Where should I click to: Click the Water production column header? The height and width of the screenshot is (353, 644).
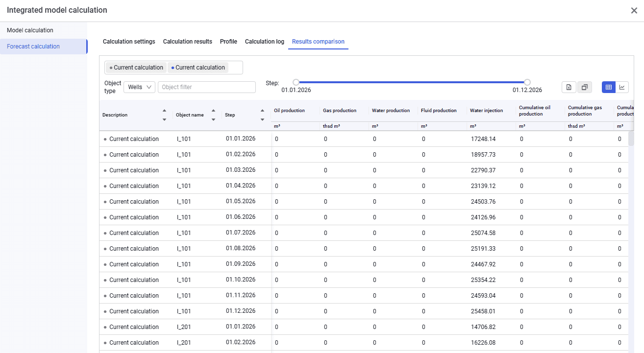[391, 111]
